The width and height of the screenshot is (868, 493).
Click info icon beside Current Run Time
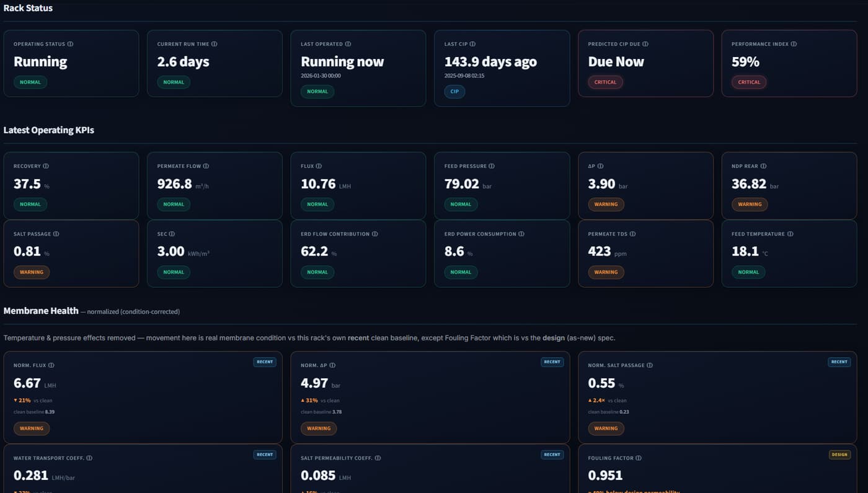click(x=214, y=44)
